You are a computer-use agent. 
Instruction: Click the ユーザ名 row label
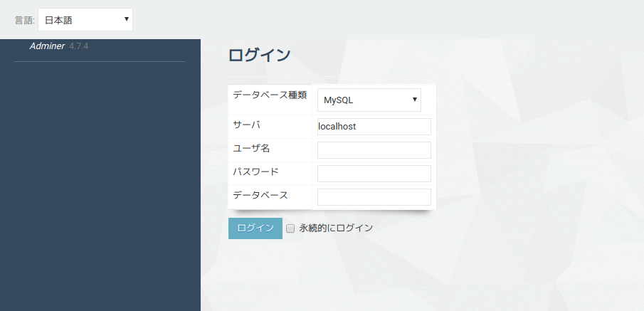pyautogui.click(x=251, y=148)
